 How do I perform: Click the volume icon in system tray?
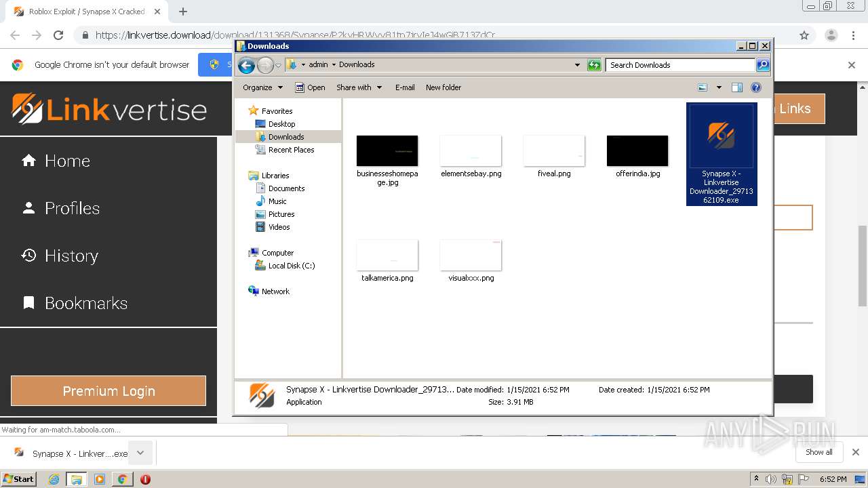pos(771,479)
